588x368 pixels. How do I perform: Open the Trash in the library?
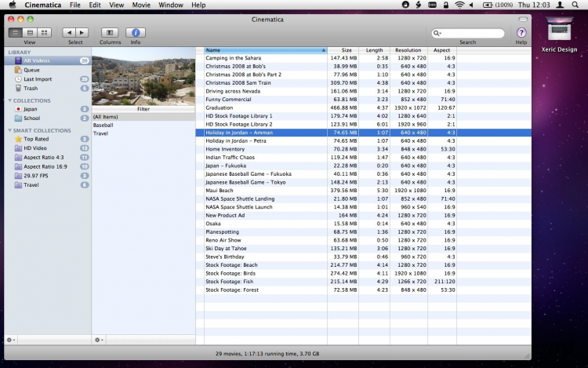point(31,89)
